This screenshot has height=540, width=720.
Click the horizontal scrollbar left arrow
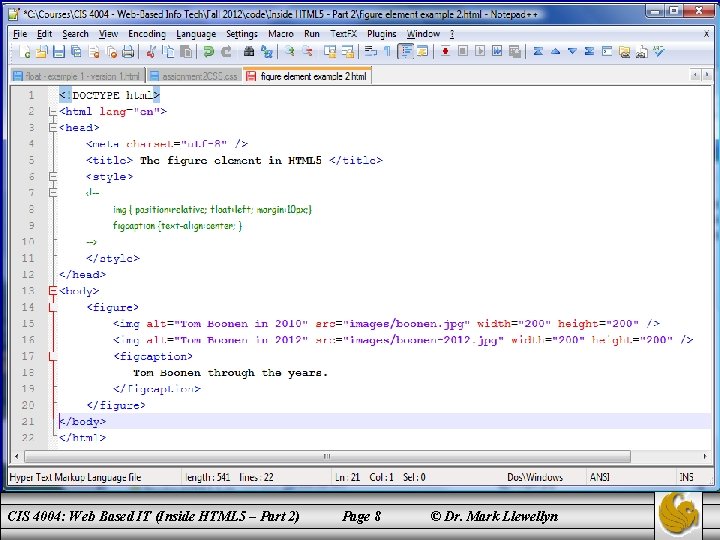pyautogui.click(x=17, y=456)
